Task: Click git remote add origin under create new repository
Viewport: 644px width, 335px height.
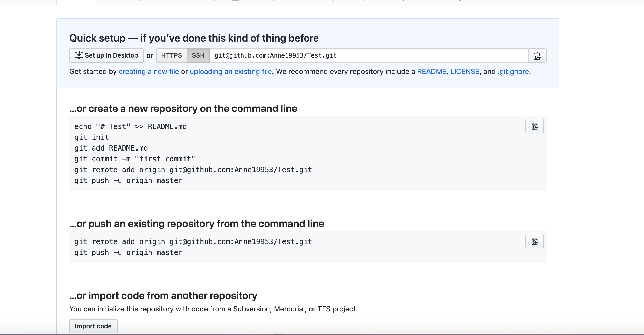Action: tap(193, 170)
